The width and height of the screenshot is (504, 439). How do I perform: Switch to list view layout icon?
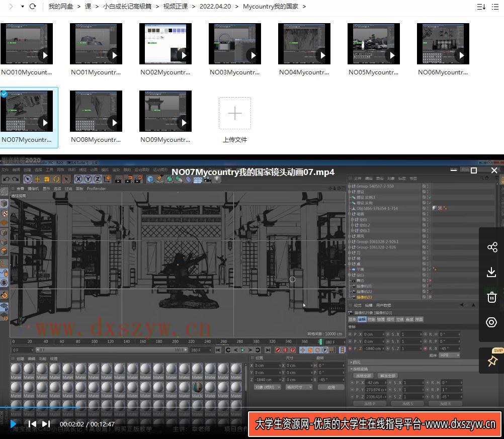coord(495,7)
